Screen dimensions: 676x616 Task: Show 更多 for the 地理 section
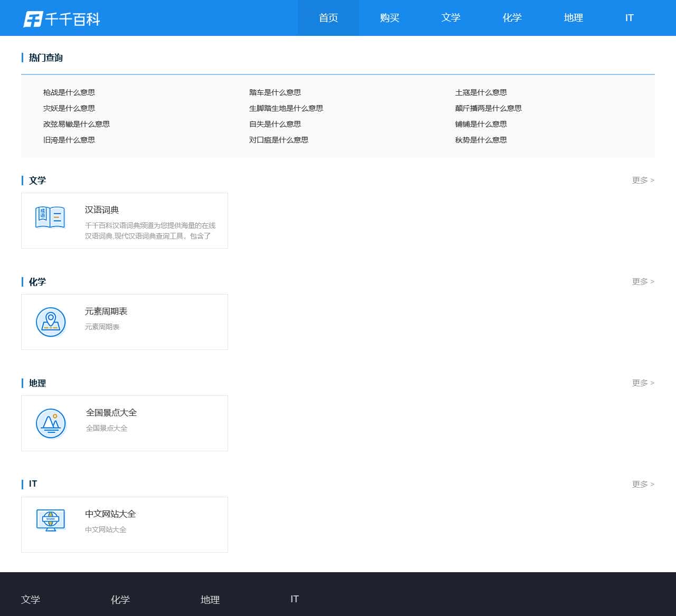pos(643,383)
